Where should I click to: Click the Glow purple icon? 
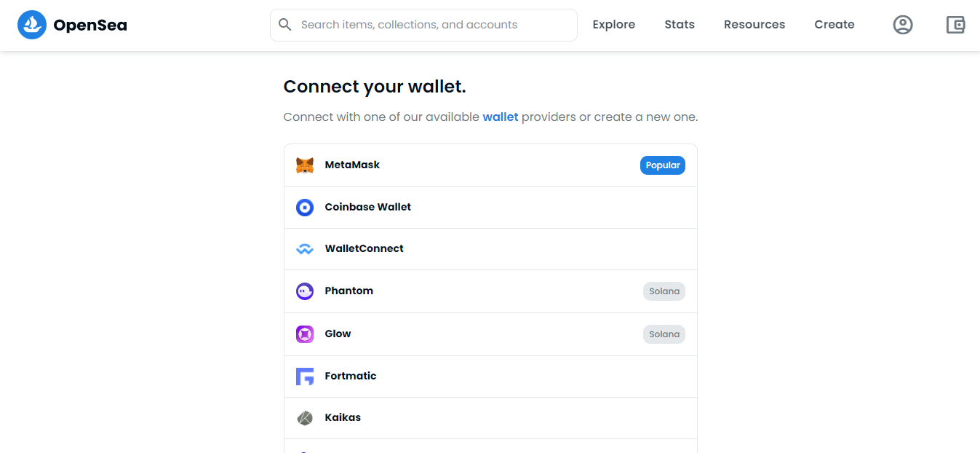(x=305, y=334)
